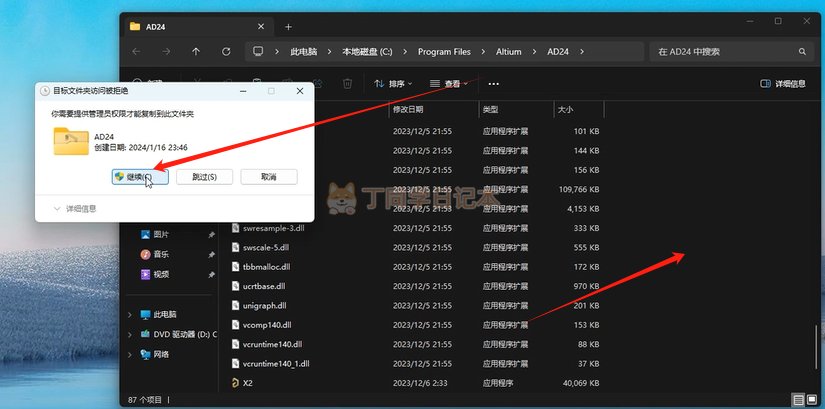
Task: Refresh the AD24 folder view
Action: (226, 52)
